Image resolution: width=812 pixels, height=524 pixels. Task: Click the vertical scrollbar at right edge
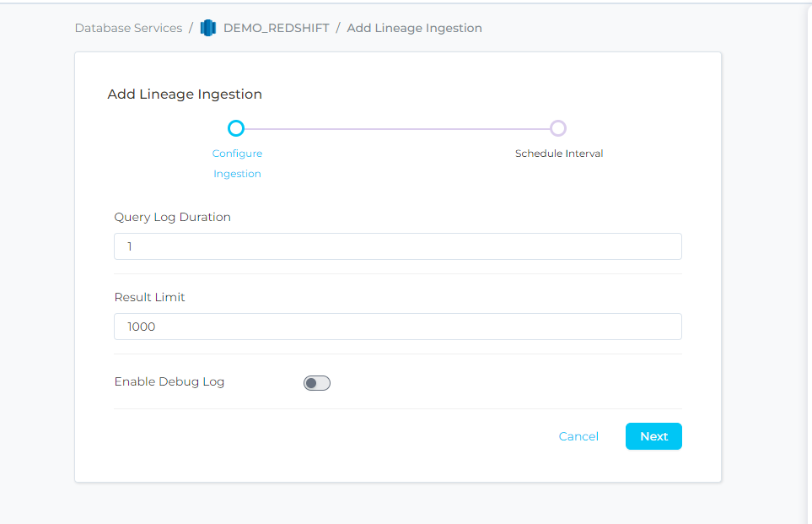(x=808, y=253)
